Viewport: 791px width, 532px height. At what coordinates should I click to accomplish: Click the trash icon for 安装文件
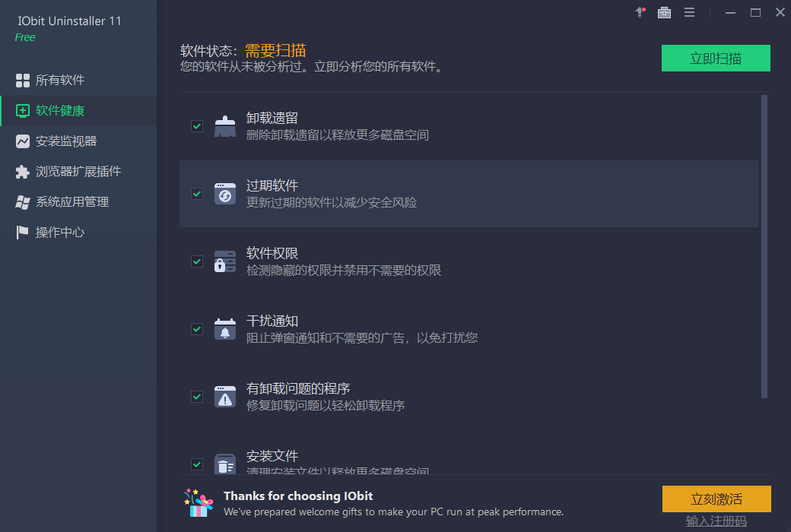[225, 464]
